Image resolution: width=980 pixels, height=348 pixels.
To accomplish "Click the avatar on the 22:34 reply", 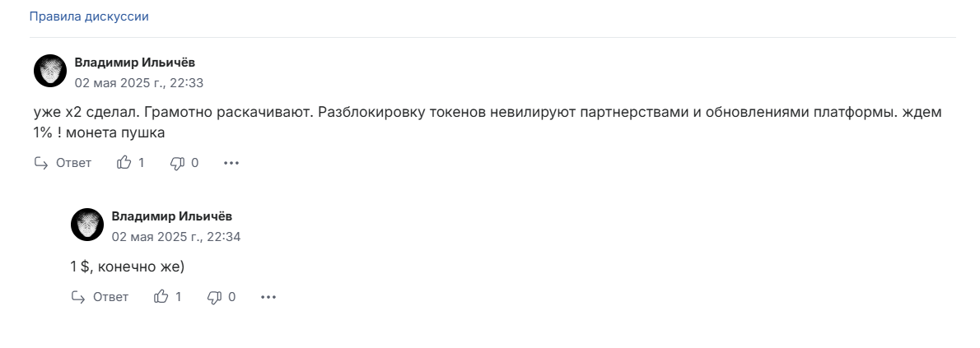I will [x=86, y=225].
